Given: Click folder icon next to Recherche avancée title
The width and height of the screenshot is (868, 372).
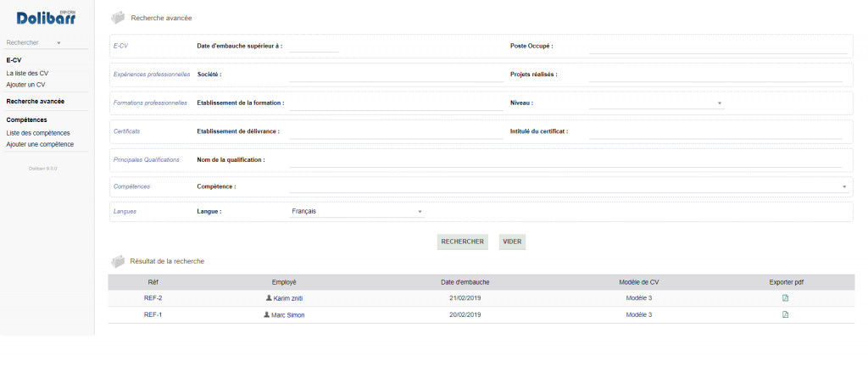Looking at the screenshot, I should tap(118, 19).
